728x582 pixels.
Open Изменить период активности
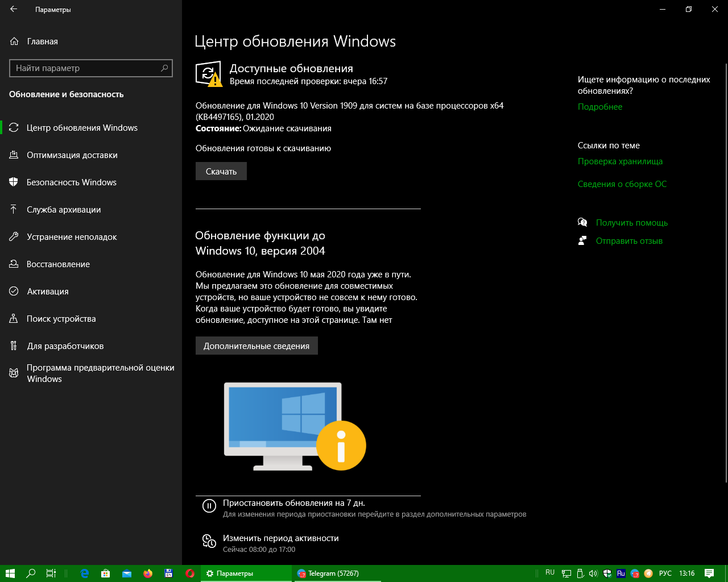coord(280,538)
